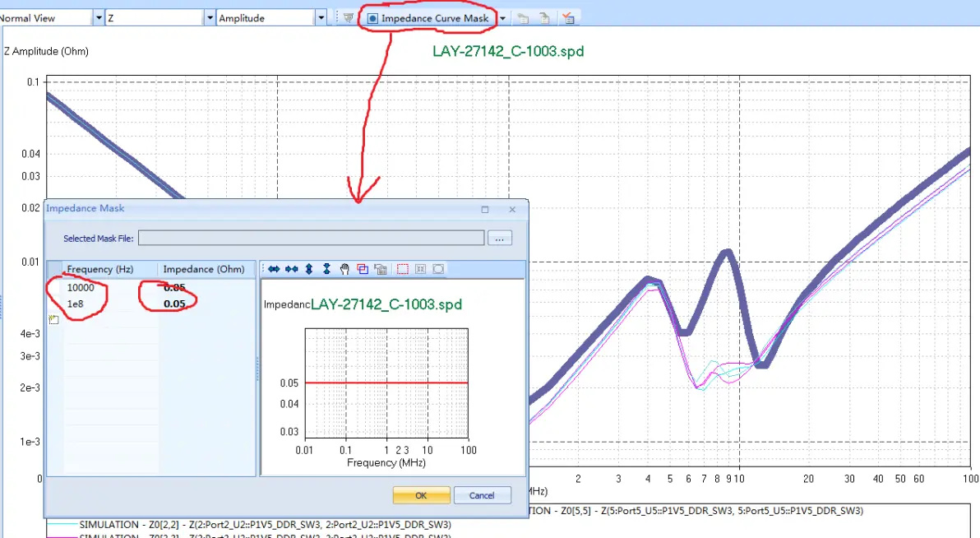Click the new-row icon below the 1e8 row

(54, 320)
